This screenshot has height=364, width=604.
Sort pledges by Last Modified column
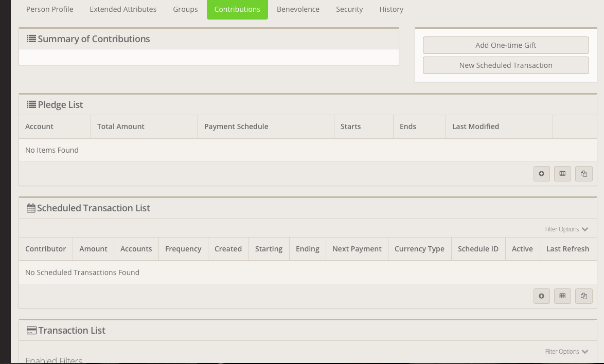click(x=475, y=126)
